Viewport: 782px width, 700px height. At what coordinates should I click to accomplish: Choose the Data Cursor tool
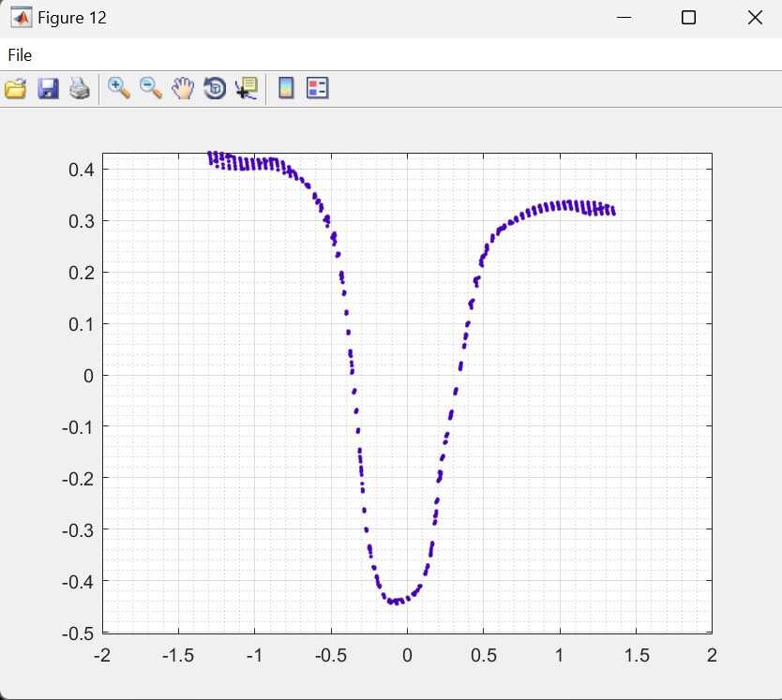[x=247, y=89]
